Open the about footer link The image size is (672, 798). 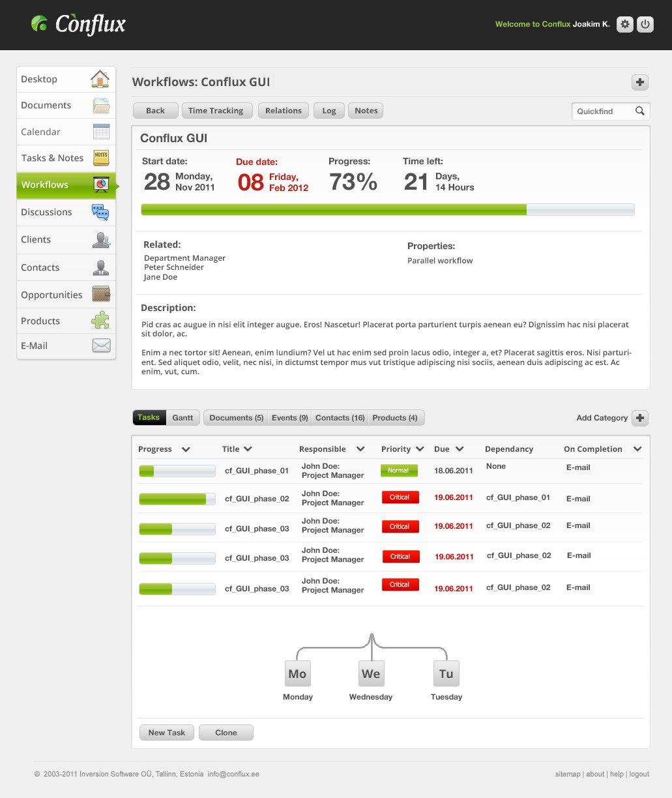(595, 774)
